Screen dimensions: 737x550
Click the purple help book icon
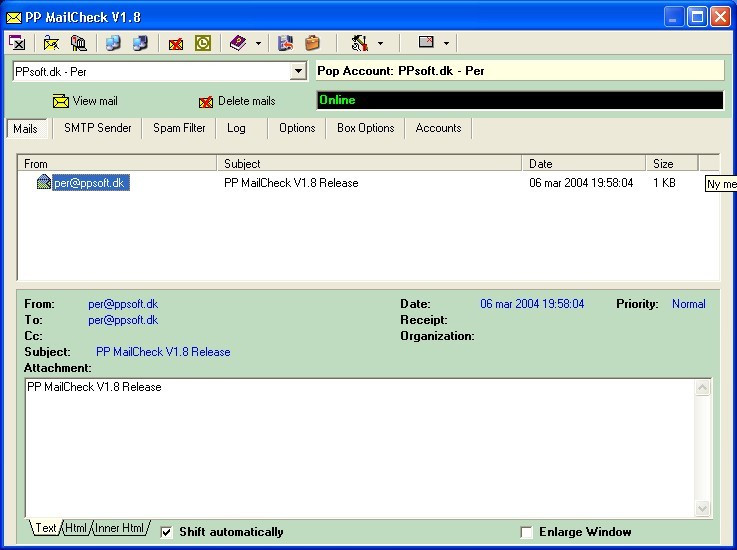(238, 43)
